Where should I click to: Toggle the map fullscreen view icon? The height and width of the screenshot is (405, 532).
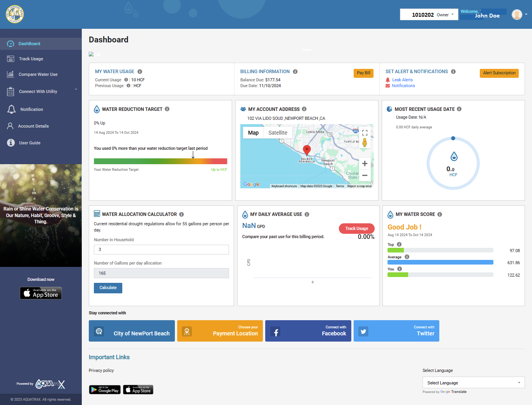coord(365,133)
